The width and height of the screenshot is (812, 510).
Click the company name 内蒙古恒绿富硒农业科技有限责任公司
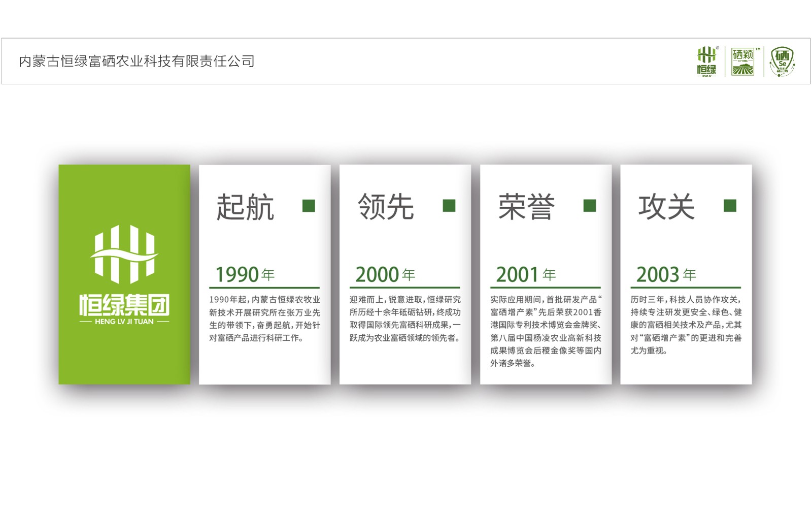pyautogui.click(x=137, y=61)
